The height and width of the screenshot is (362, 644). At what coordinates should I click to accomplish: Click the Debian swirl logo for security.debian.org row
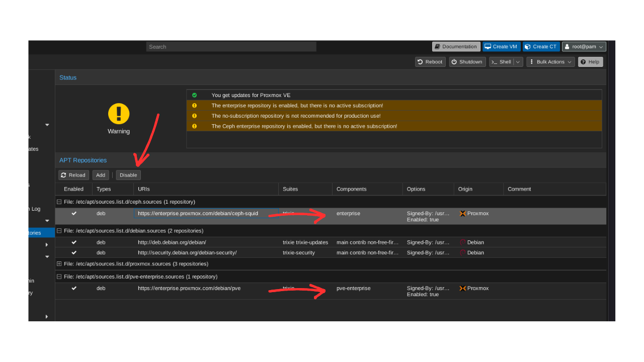pos(463,253)
